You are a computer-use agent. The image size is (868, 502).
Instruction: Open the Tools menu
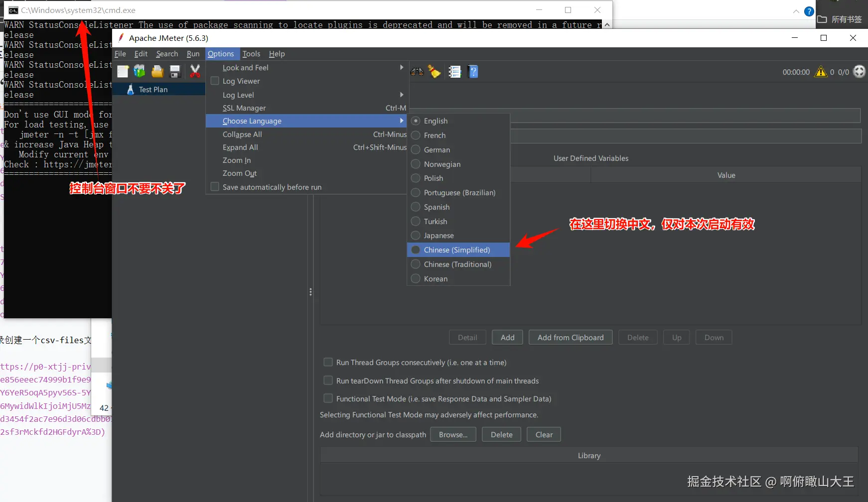click(x=252, y=54)
